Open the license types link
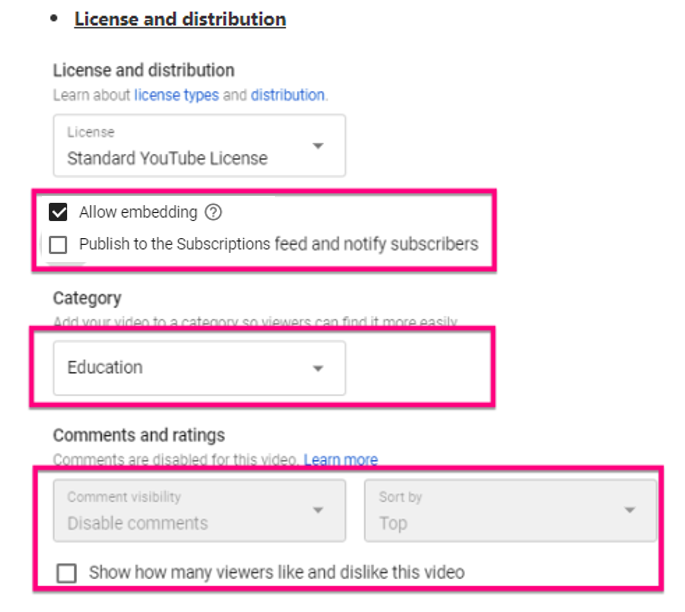Image resolution: width=685 pixels, height=612 pixels. click(176, 95)
